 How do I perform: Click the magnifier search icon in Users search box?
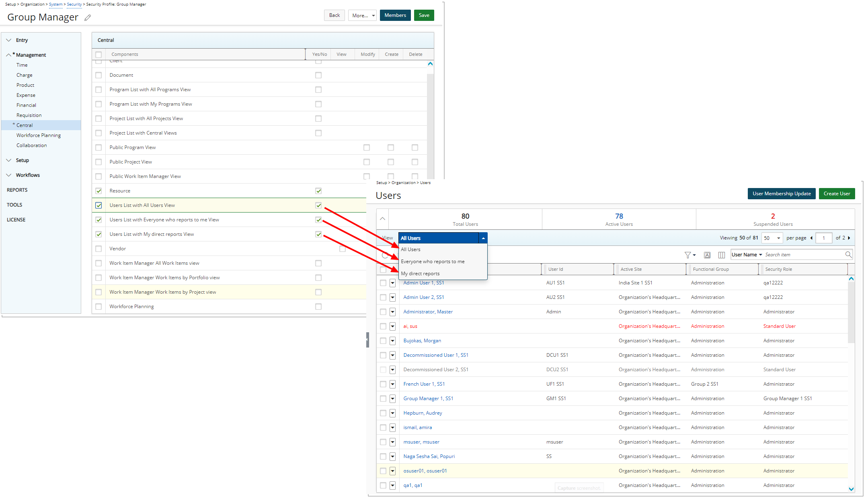coord(848,255)
